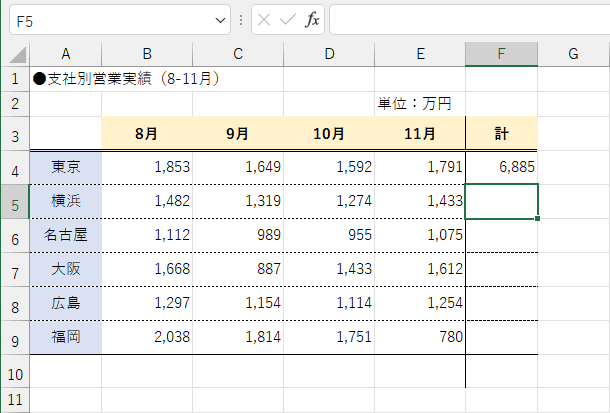
Task: Click the cell with value 1,592
Action: pos(329,168)
